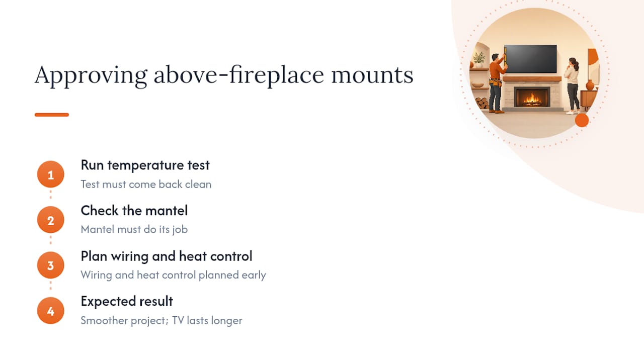Click the 'Check the mantel' heading
The height and width of the screenshot is (362, 644).
click(134, 210)
